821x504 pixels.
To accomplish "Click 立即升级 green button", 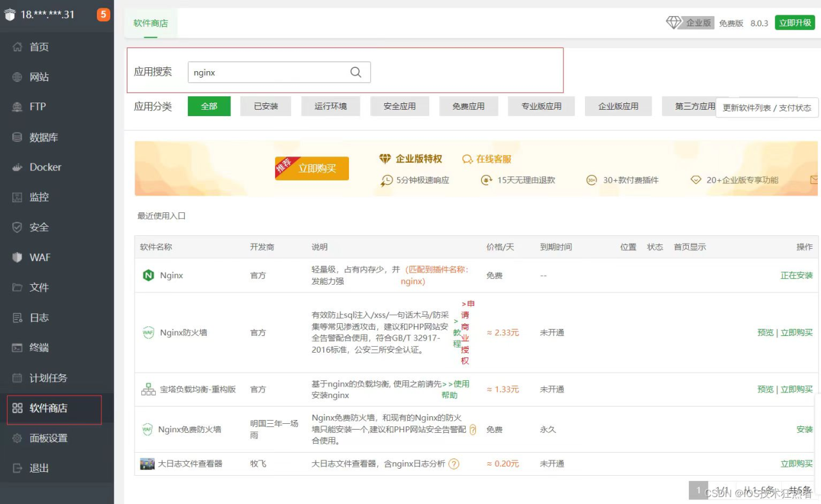I will coord(795,22).
